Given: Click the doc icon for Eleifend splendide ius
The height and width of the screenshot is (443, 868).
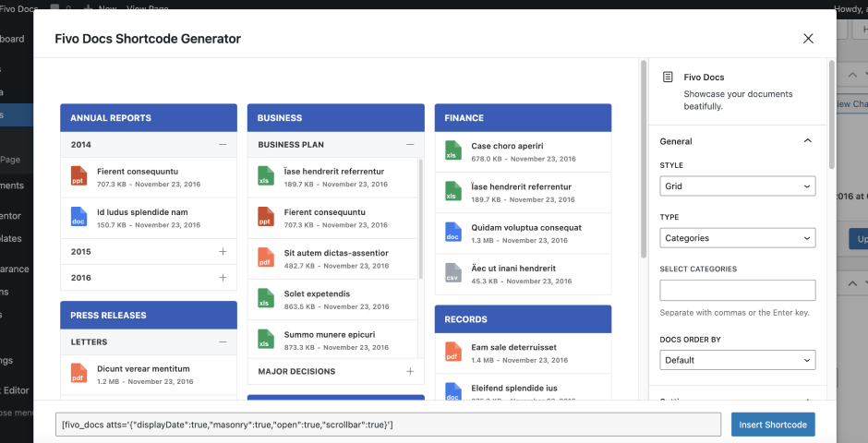Looking at the screenshot, I should 453,391.
